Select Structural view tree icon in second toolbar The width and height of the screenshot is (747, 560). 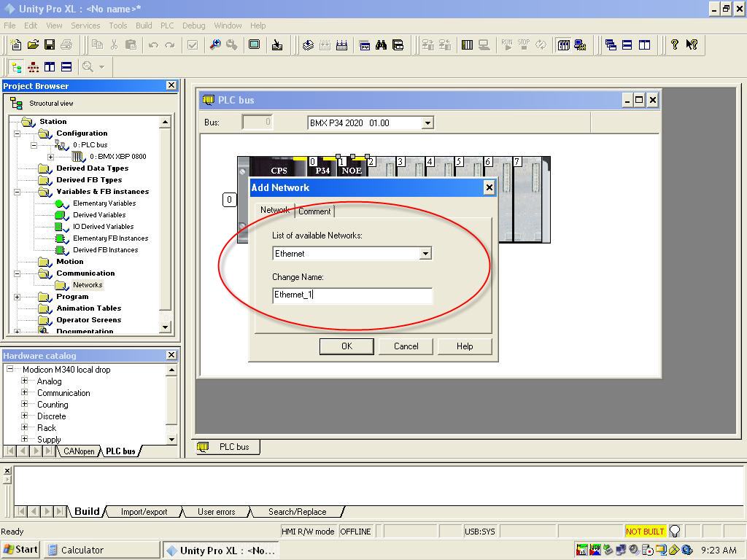(16, 67)
